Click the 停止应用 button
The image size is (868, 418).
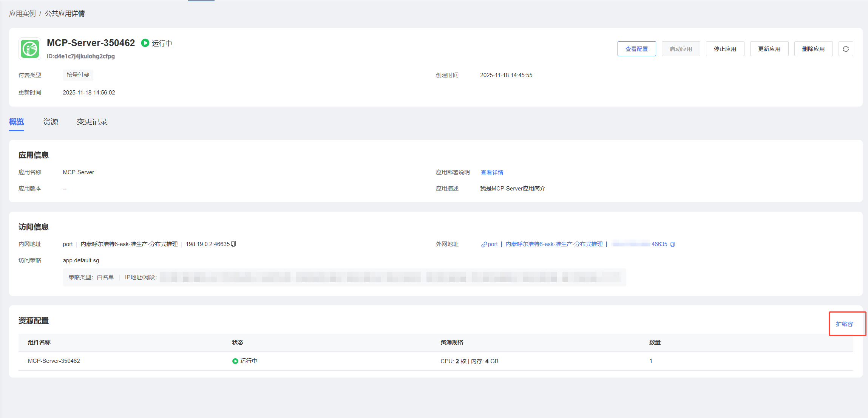tap(725, 49)
